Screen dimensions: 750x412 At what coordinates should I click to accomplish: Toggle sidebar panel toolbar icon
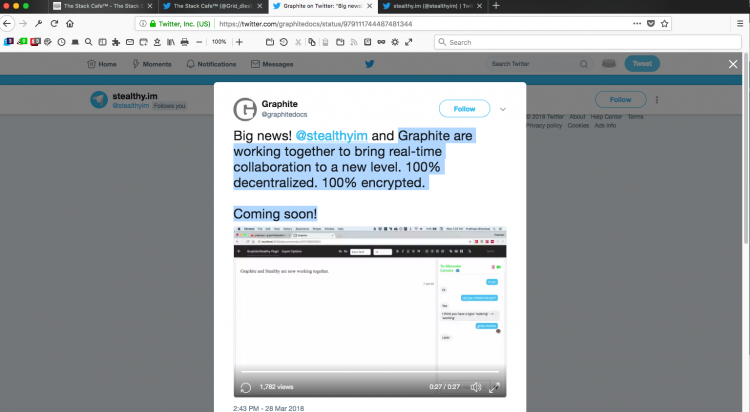[102, 42]
